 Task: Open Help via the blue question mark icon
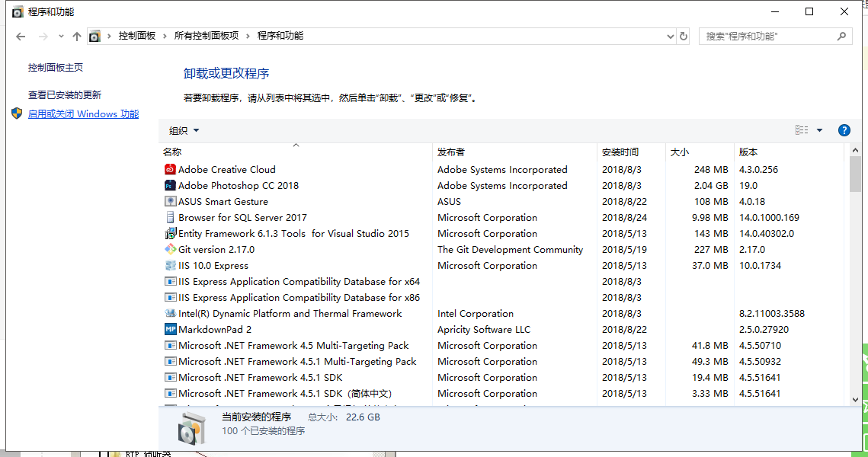point(844,129)
